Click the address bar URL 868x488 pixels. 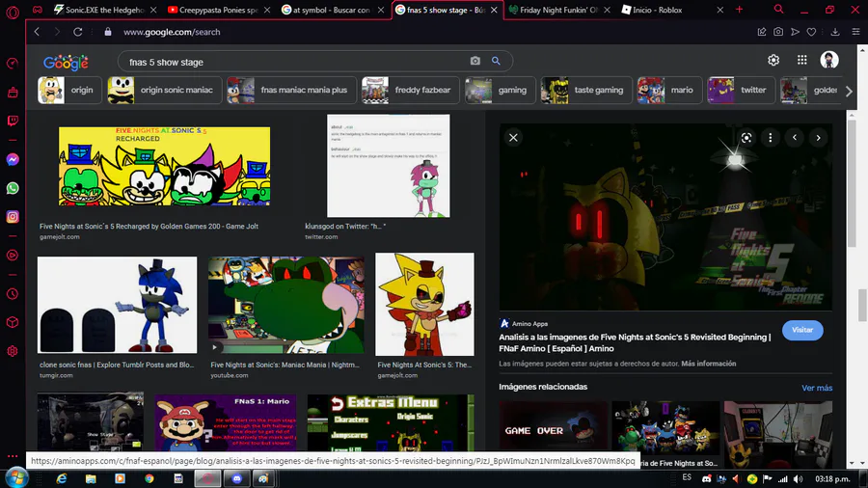[172, 32]
